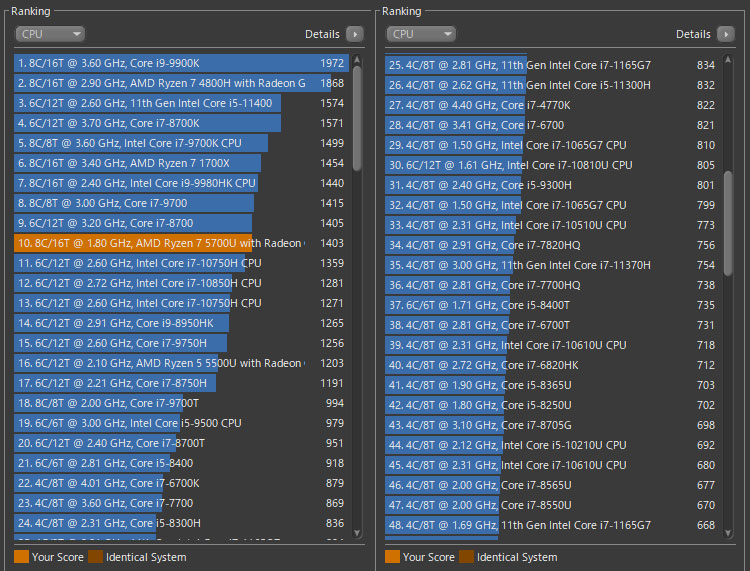
Task: Select row 35 Core i7-11370H
Action: pos(552,265)
